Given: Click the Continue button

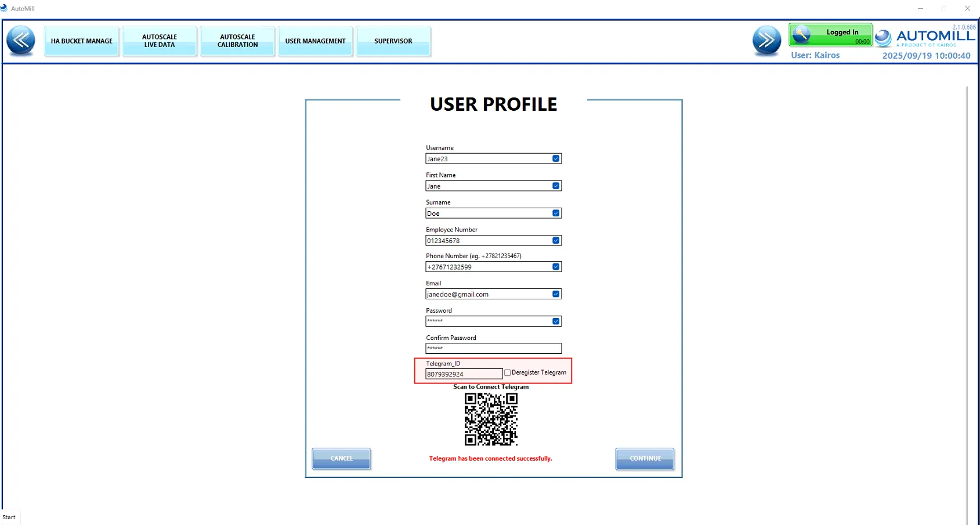Looking at the screenshot, I should coord(645,458).
